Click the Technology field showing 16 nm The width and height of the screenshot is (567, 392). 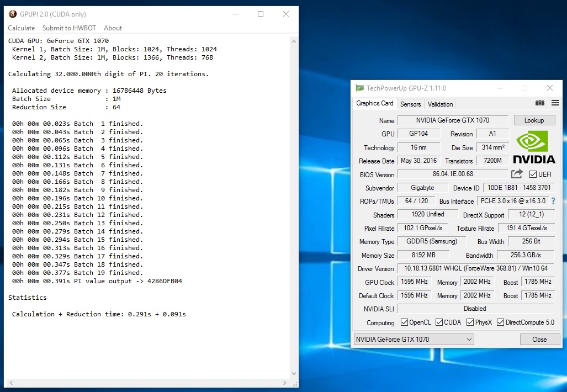[418, 147]
